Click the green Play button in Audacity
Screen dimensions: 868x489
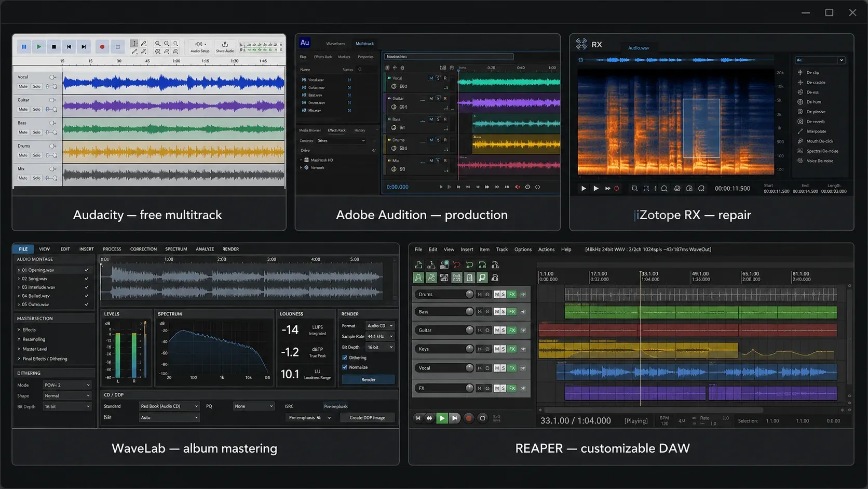[x=39, y=47]
